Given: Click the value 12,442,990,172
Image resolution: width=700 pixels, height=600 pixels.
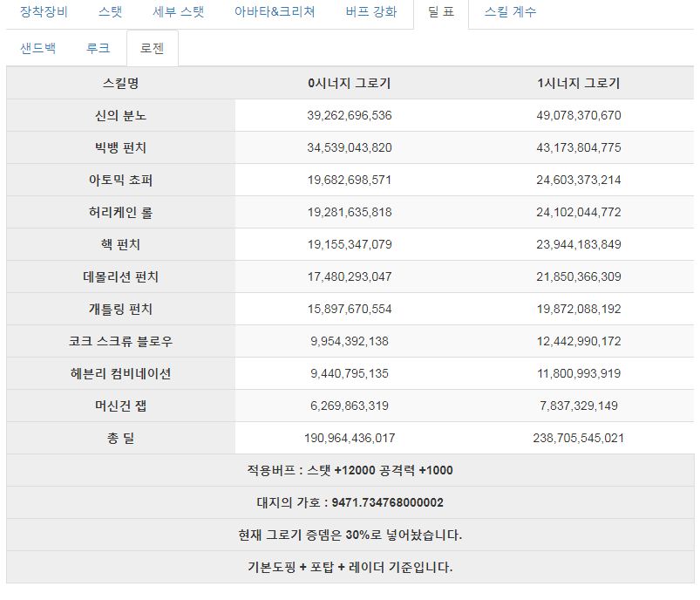Looking at the screenshot, I should pyautogui.click(x=579, y=341).
